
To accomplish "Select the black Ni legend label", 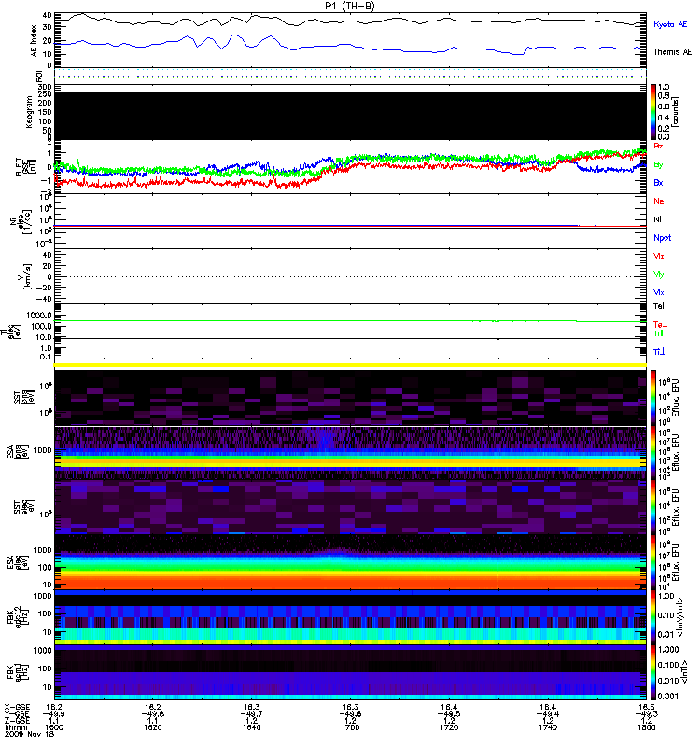I will (x=657, y=219).
